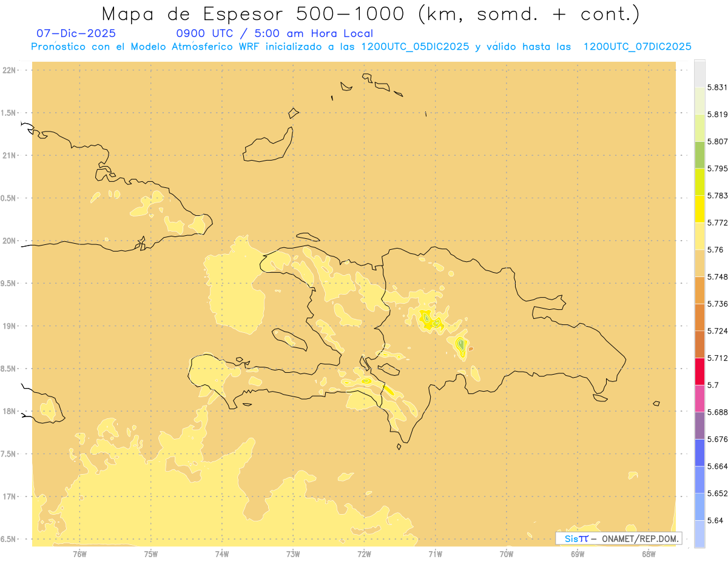The image size is (728, 562).
Task: Click the '75W' longitude label
Action: [151, 554]
